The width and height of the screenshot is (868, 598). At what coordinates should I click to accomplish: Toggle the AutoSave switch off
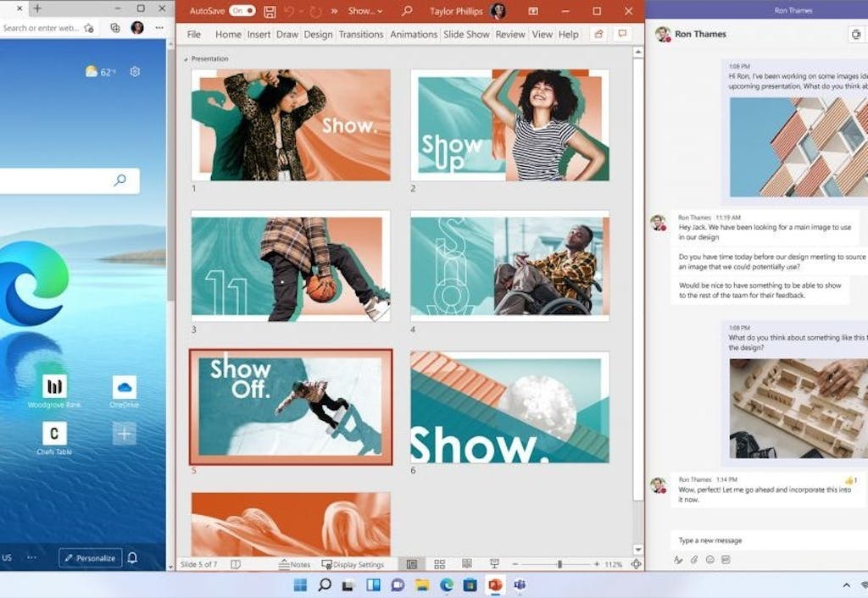point(242,12)
